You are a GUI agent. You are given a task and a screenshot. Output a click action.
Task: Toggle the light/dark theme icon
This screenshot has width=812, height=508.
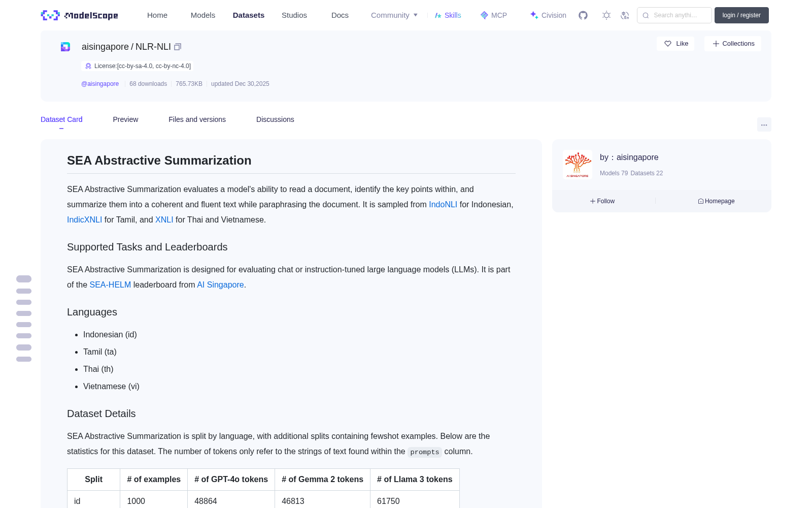(606, 15)
